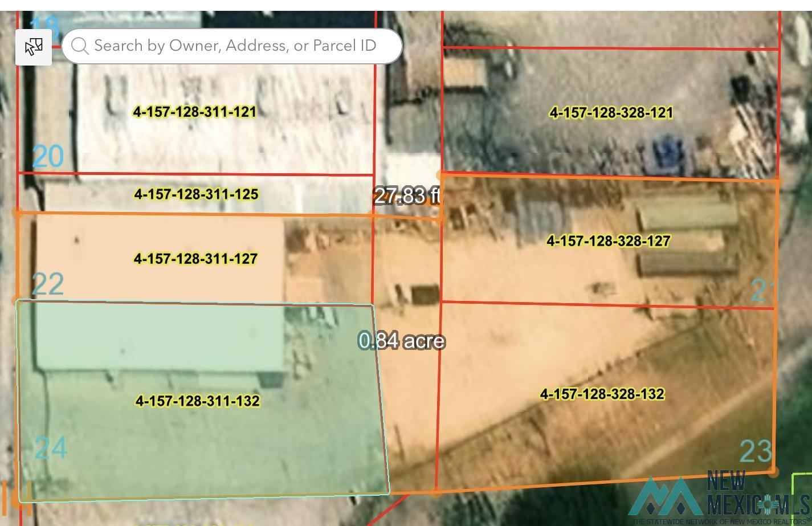Select parcel label 4-157-128-328-132
The height and width of the screenshot is (526, 812).
click(x=602, y=394)
